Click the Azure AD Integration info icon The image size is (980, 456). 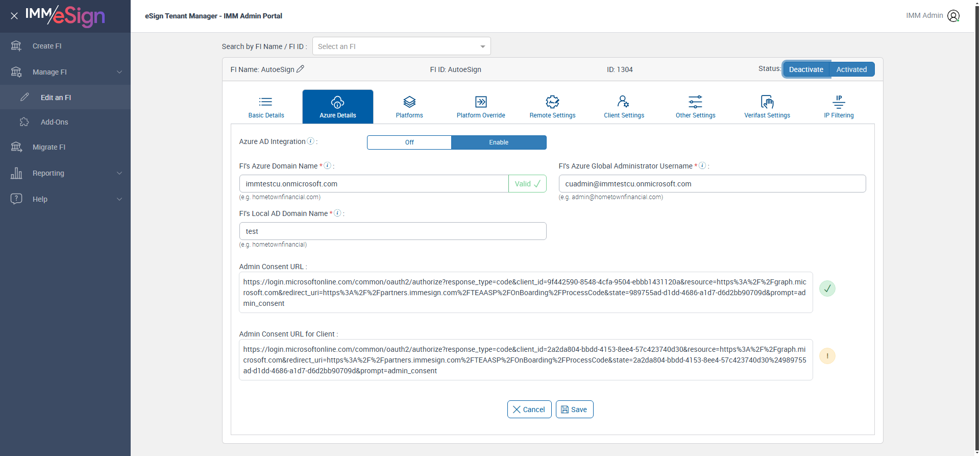coord(310,141)
